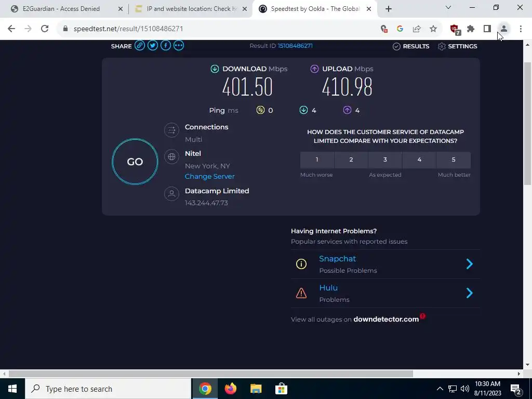
Task: Click Change Server link
Action: (210, 177)
